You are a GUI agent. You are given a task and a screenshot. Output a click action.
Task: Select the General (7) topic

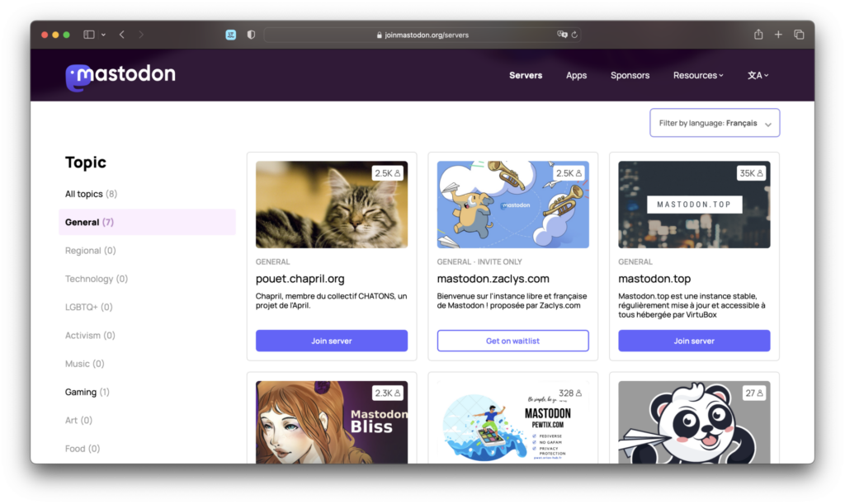pyautogui.click(x=147, y=222)
